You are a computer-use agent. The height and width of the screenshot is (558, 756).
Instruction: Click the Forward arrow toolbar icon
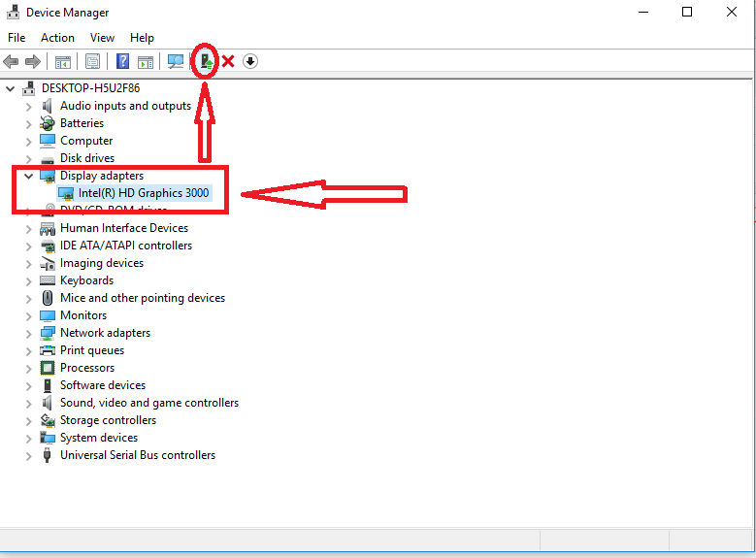pos(32,61)
